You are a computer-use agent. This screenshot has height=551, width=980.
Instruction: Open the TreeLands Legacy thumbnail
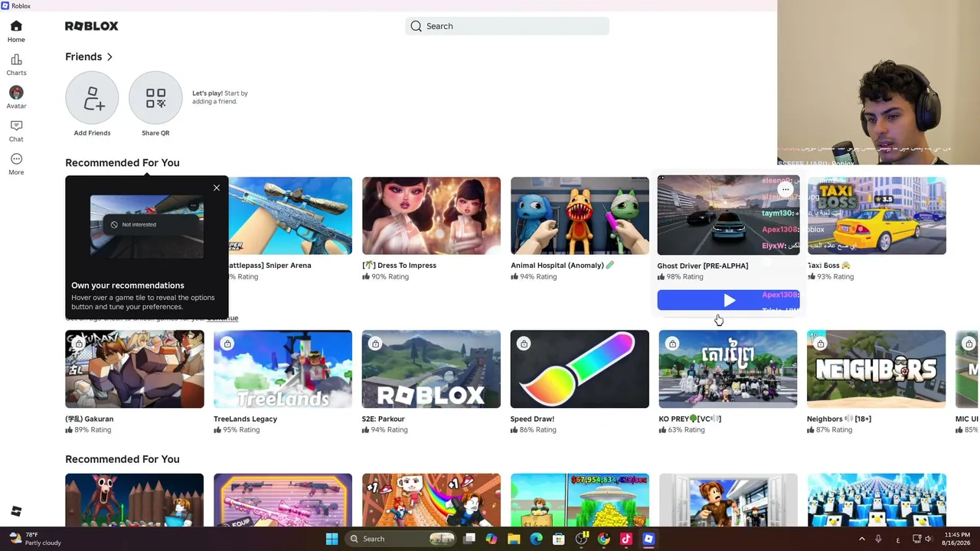[283, 369]
